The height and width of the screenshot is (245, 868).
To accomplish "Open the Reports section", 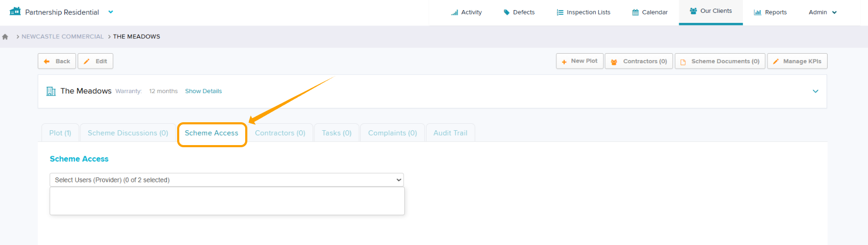I will [770, 12].
